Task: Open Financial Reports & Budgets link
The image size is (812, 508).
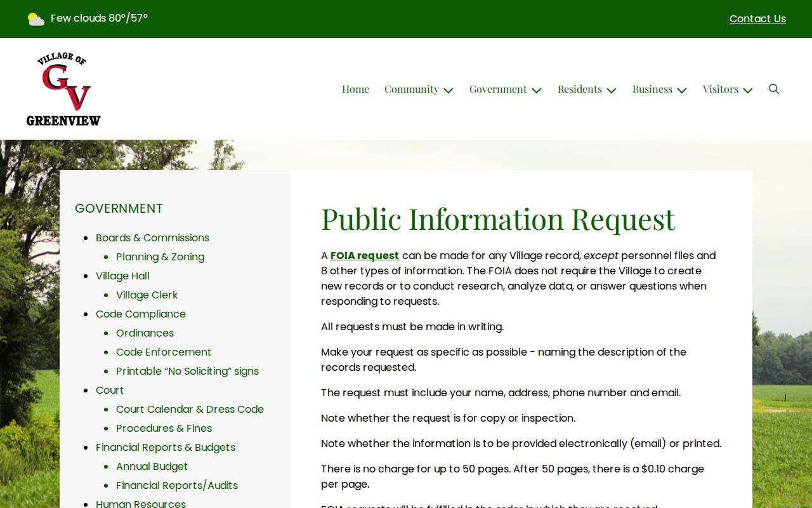Action: tap(166, 447)
